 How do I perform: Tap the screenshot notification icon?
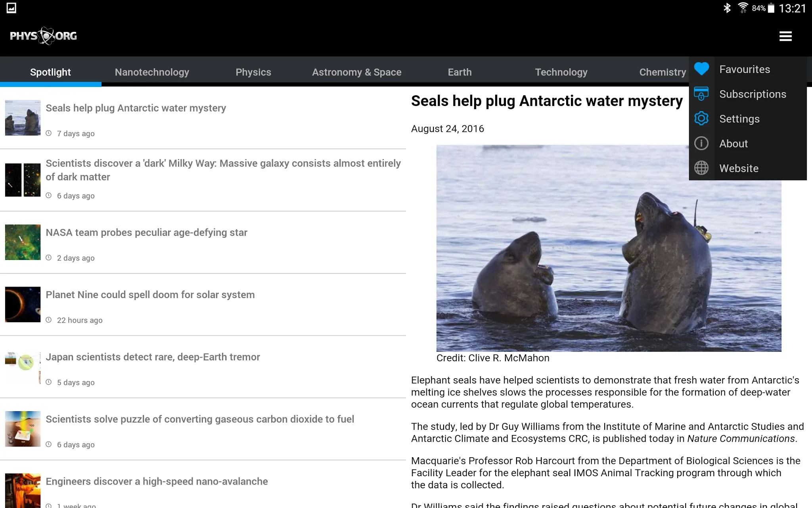(11, 8)
